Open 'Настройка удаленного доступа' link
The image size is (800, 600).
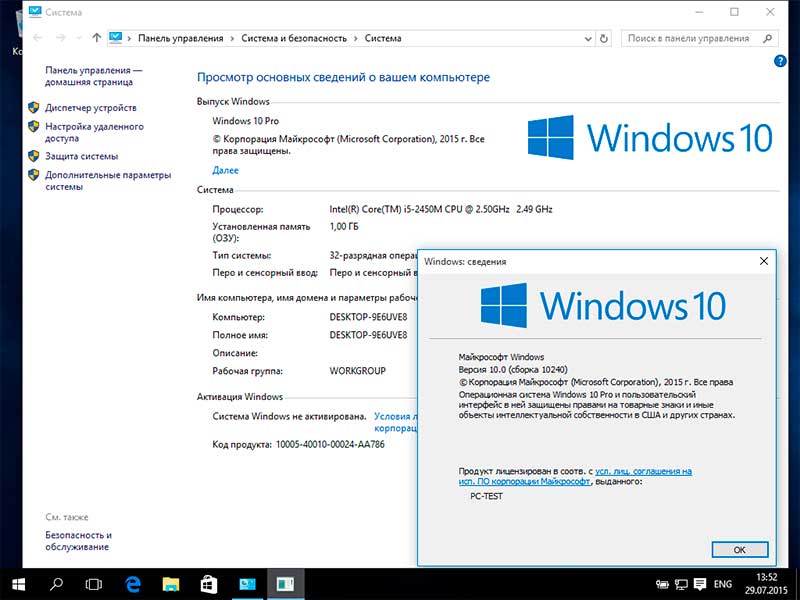(x=94, y=132)
